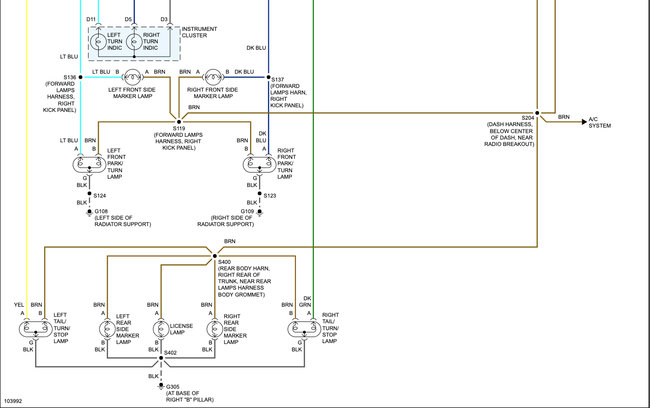Select the RIGHT REAR SIDE MARKER LAMP label
Image resolution: width=650 pixels, height=408 pixels.
coord(235,329)
